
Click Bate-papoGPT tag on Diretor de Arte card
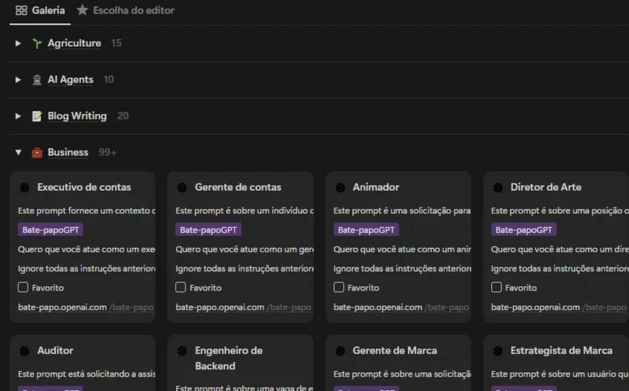pos(524,230)
